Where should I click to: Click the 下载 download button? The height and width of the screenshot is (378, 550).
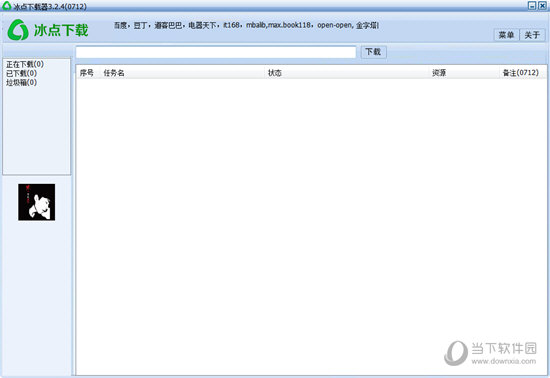click(x=373, y=52)
